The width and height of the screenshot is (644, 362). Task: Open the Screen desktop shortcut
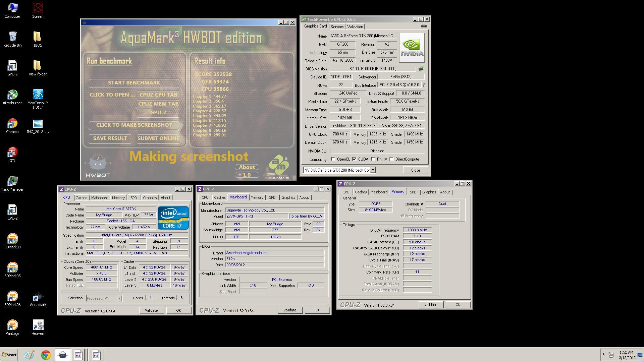[x=38, y=10]
